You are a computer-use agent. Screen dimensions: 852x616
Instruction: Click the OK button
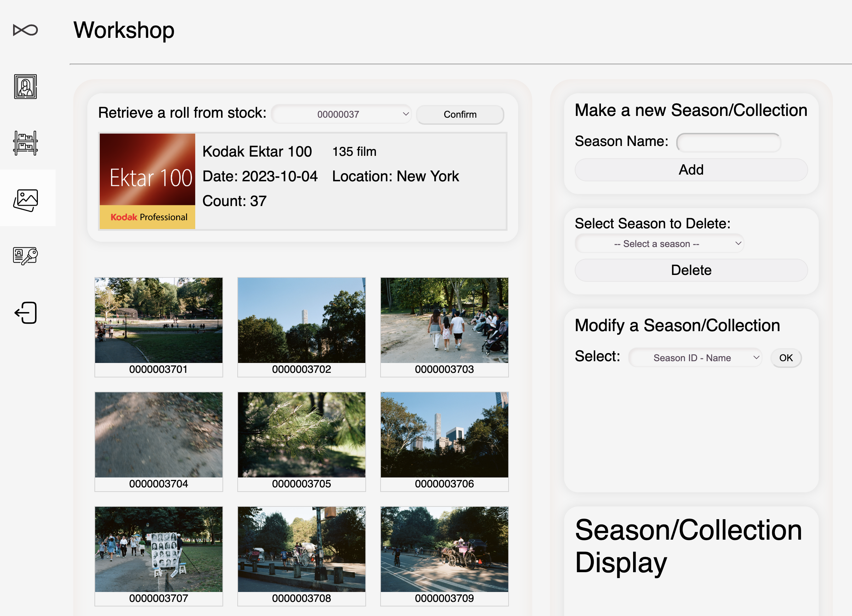pyautogui.click(x=786, y=358)
